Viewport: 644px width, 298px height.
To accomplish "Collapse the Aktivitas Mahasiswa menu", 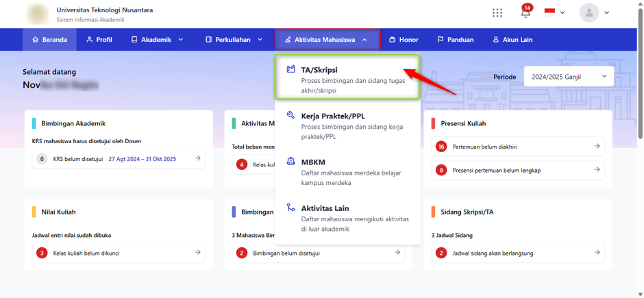I will (327, 40).
